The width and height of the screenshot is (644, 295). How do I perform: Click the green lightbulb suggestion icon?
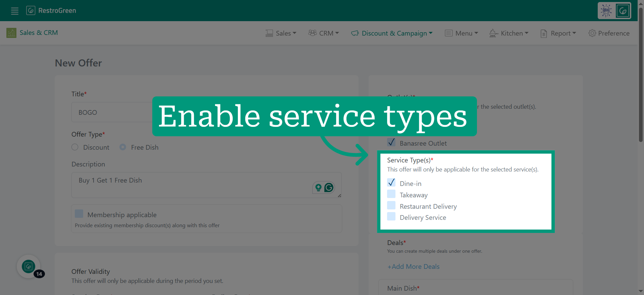(x=318, y=187)
